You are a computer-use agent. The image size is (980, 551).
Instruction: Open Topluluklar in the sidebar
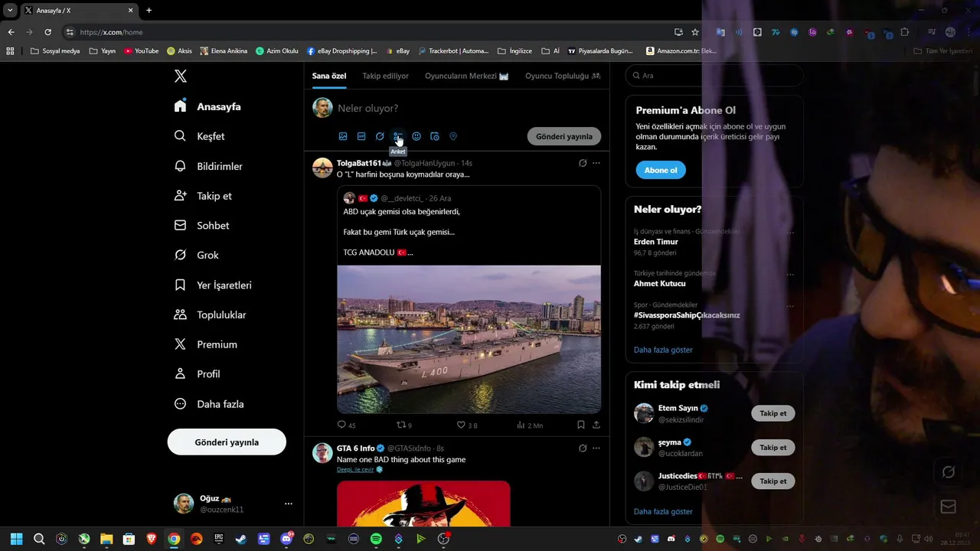pyautogui.click(x=210, y=315)
